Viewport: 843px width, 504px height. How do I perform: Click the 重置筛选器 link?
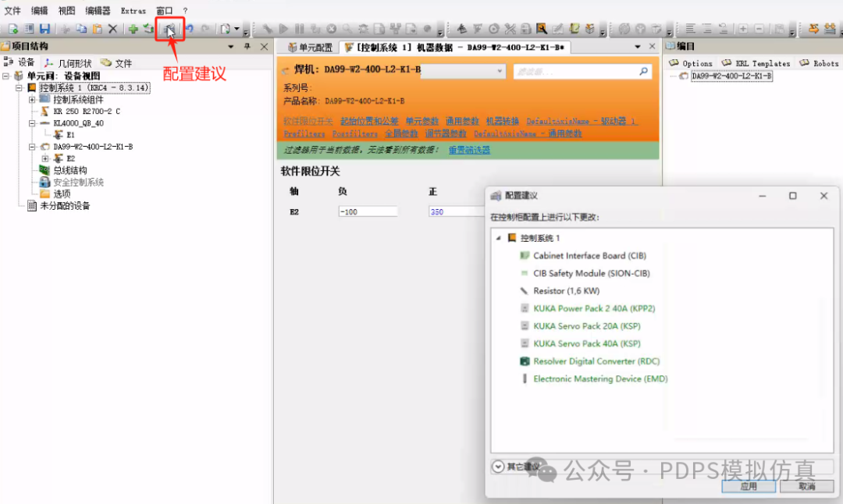[469, 150]
